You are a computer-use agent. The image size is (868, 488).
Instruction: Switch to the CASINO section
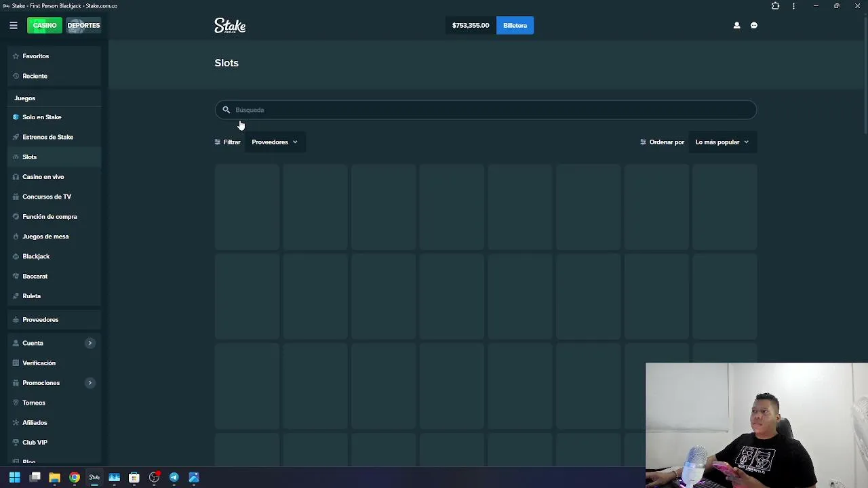[x=45, y=26]
